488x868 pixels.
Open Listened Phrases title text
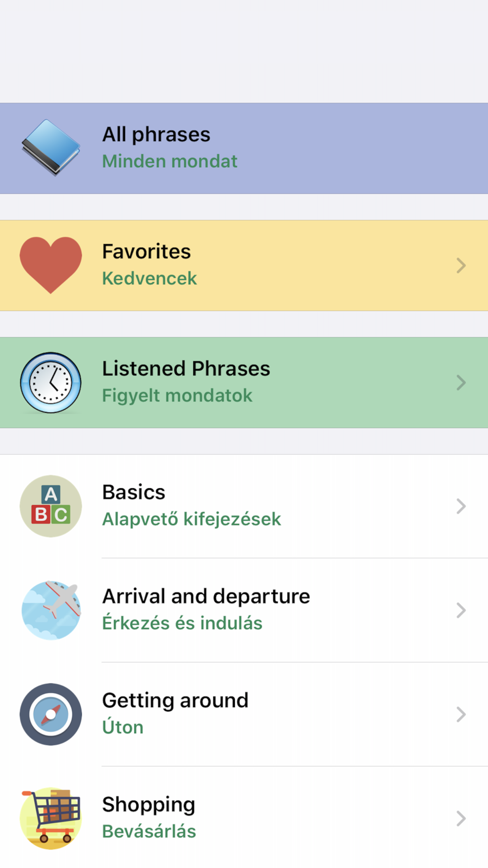pos(186,369)
